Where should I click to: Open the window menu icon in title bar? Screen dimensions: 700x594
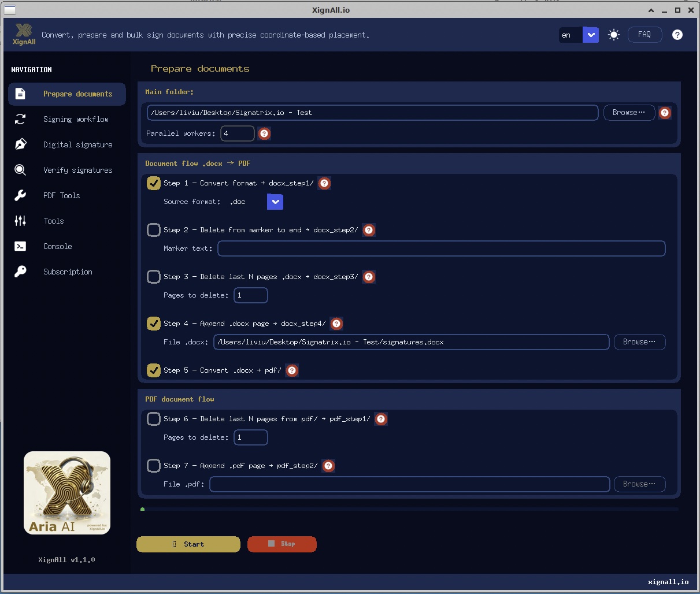[x=9, y=10]
